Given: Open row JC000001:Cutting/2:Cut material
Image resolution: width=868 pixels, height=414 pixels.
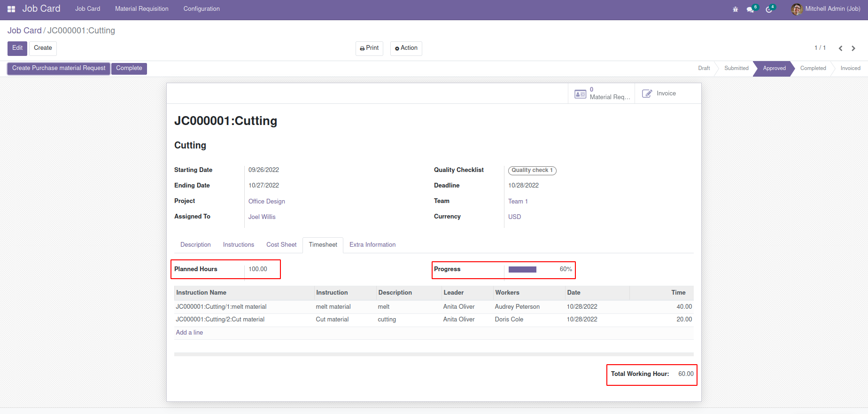Looking at the screenshot, I should point(434,320).
